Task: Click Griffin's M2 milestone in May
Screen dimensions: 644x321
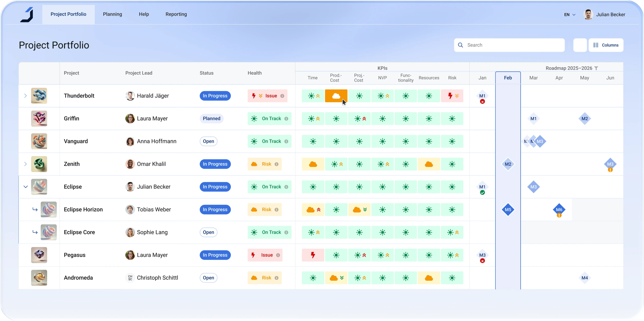Action: point(585,119)
